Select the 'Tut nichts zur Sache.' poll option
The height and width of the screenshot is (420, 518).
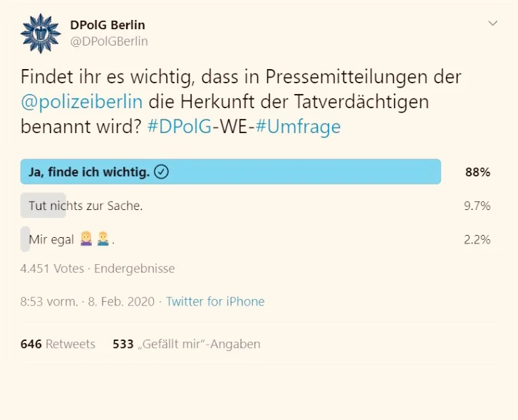pos(86,206)
